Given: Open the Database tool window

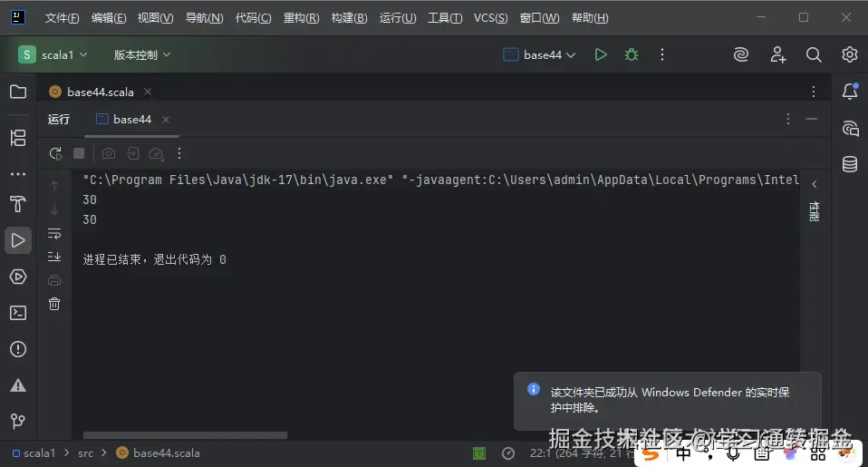Looking at the screenshot, I should [850, 164].
